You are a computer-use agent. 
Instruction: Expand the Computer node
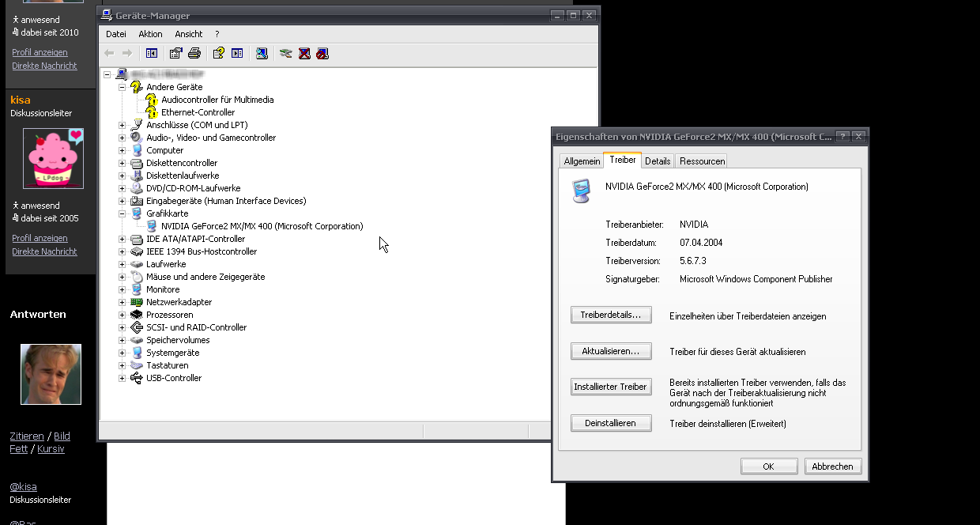pyautogui.click(x=122, y=150)
